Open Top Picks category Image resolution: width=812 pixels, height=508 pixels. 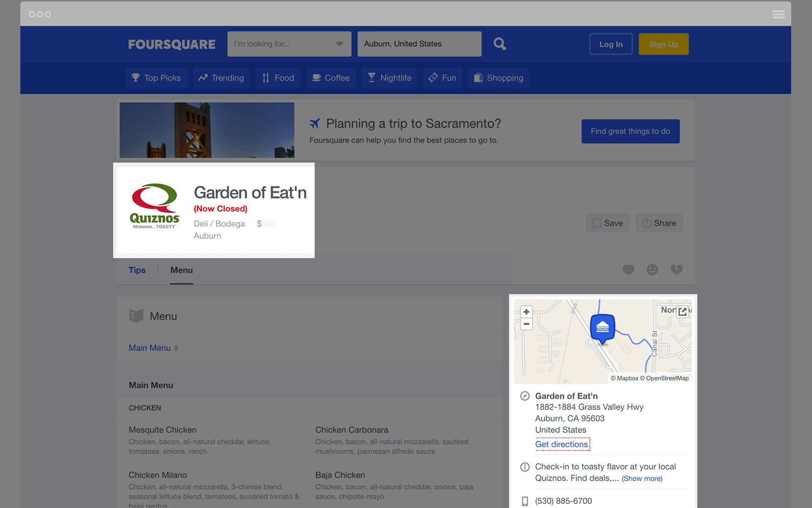tap(156, 78)
